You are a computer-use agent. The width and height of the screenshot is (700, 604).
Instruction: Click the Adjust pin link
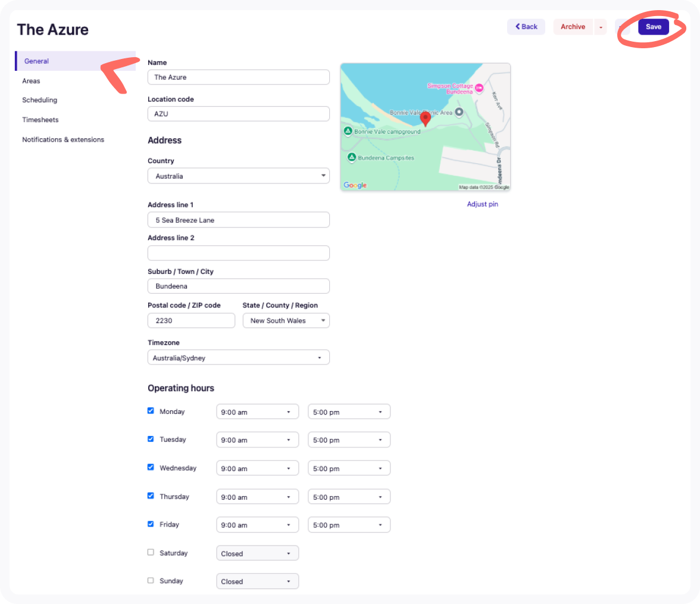(x=482, y=204)
